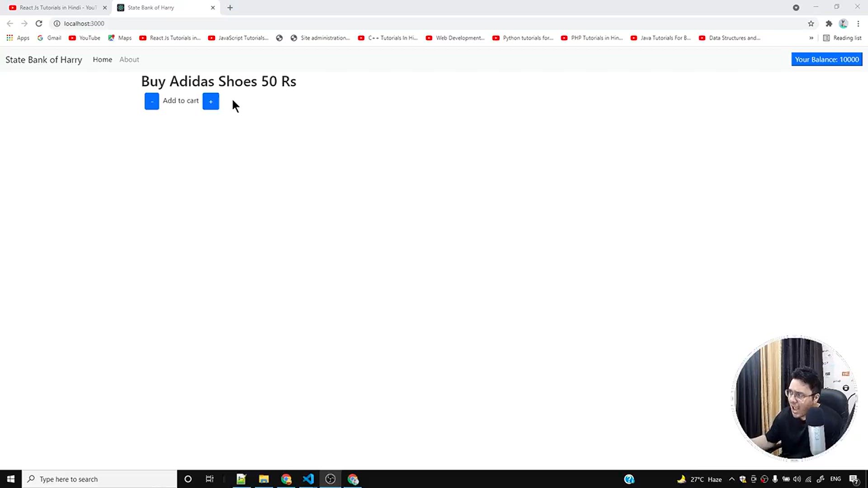Open File Explorer from the taskbar
Viewport: 868px width, 488px height.
tap(264, 479)
